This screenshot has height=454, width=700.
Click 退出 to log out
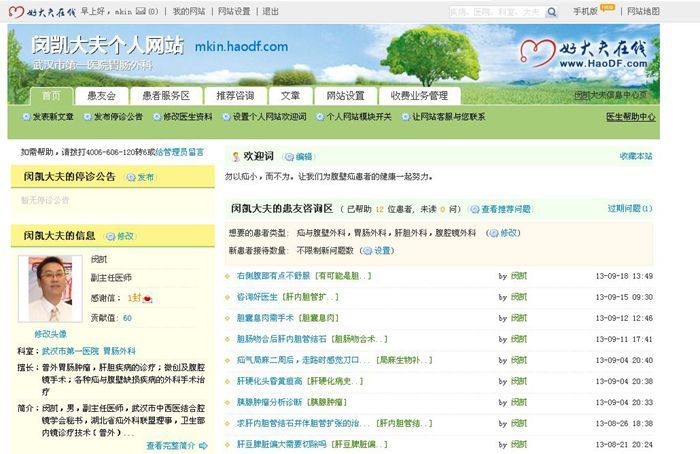tap(270, 12)
